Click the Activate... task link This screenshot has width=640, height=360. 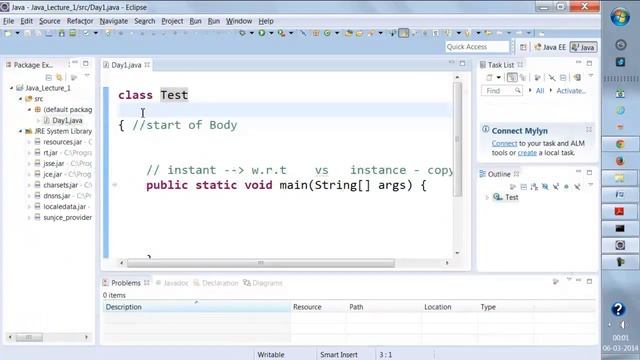(571, 91)
